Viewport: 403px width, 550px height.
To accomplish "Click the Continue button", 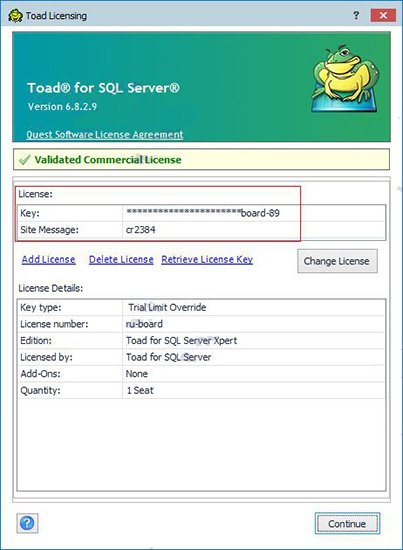I will point(347,524).
